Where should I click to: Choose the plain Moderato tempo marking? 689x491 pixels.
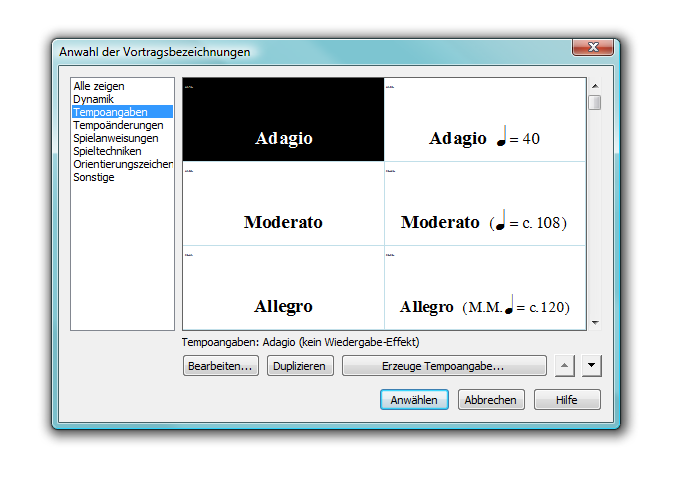click(x=283, y=204)
